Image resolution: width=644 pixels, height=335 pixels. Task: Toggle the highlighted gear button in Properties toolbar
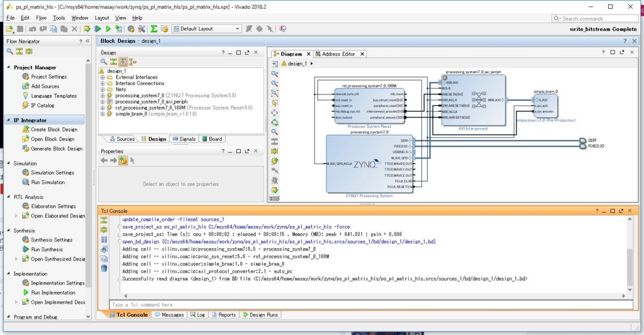tap(123, 161)
